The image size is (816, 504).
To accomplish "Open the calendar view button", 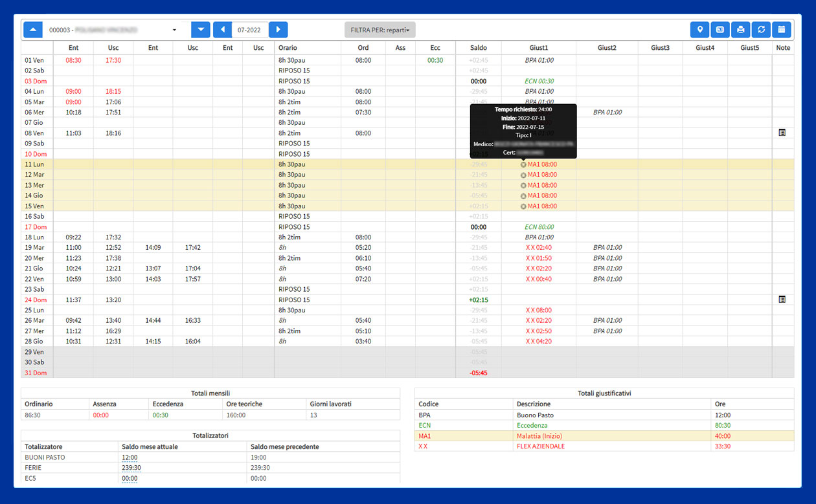I will click(x=782, y=30).
